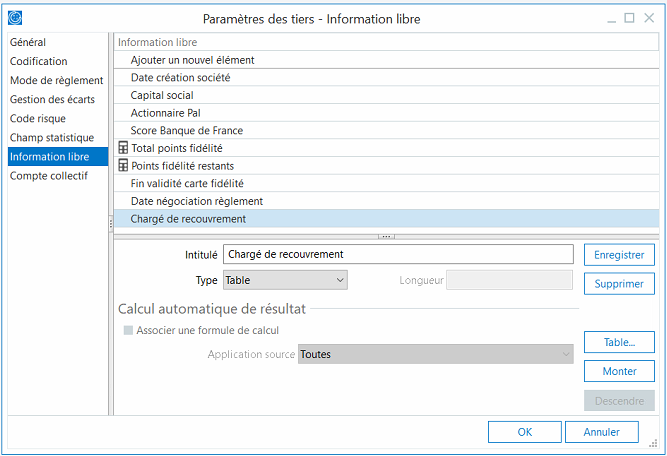
Task: Move item up with Monter
Action: (x=618, y=371)
